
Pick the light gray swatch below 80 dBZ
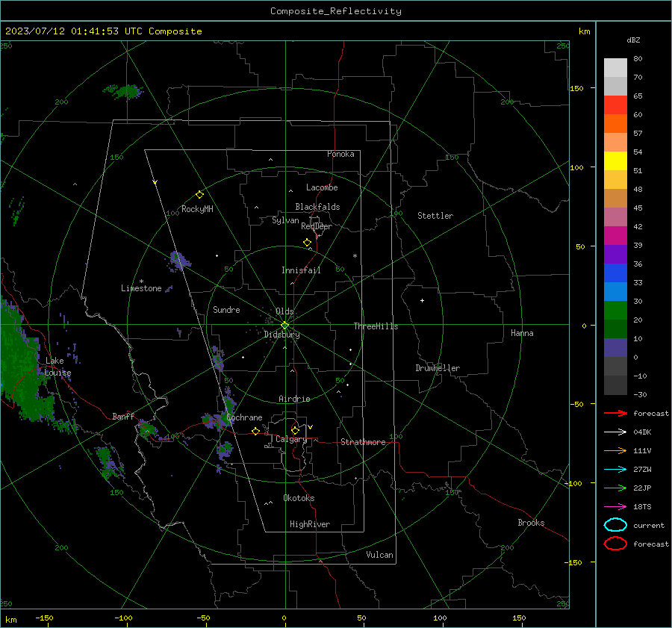(615, 68)
